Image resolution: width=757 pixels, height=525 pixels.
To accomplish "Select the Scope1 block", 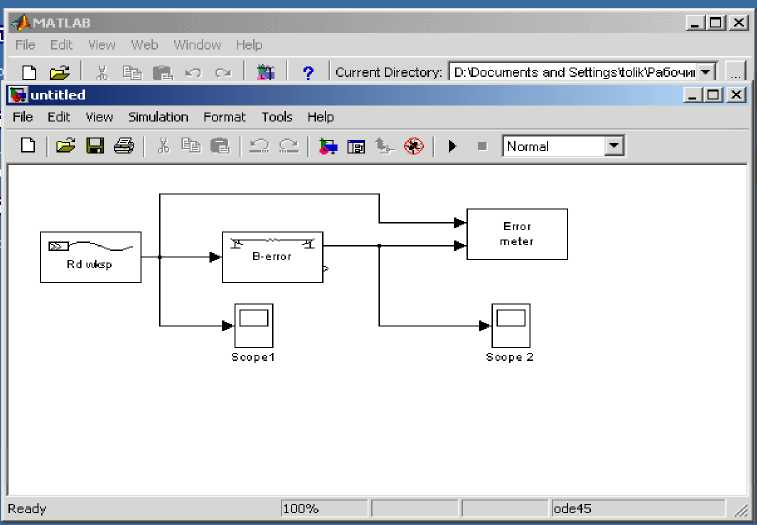I will [254, 326].
